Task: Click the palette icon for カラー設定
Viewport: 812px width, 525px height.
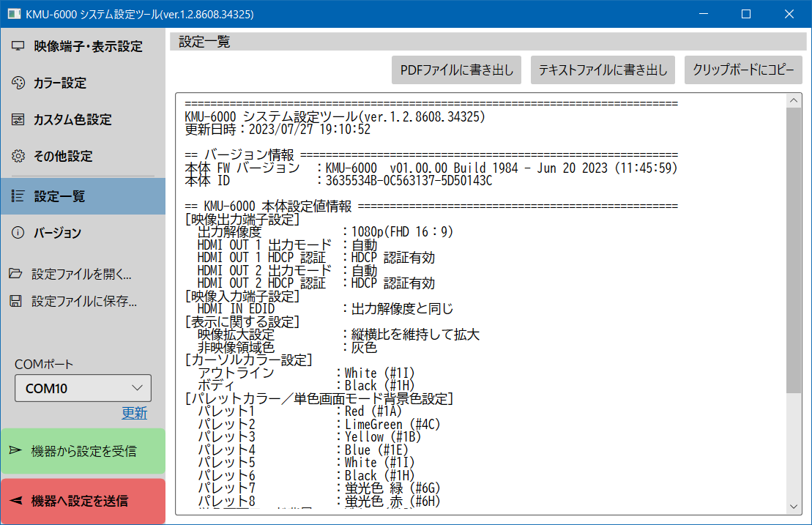Action: 18,83
